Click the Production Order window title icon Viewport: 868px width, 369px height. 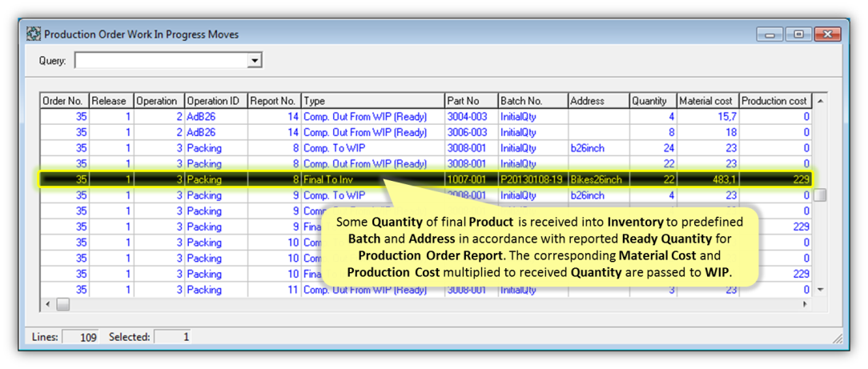pyautogui.click(x=34, y=34)
